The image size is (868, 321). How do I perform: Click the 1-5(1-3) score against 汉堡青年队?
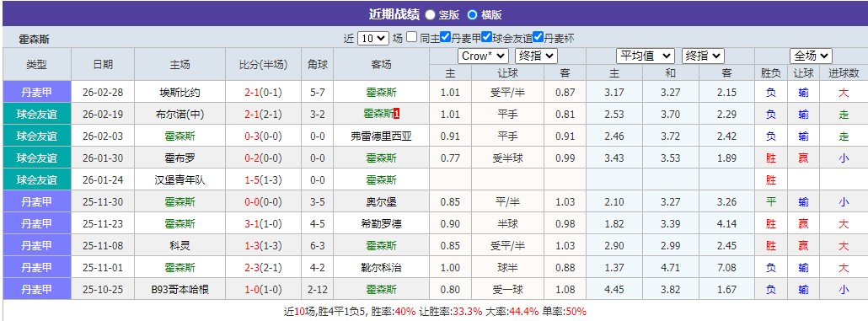coord(264,179)
